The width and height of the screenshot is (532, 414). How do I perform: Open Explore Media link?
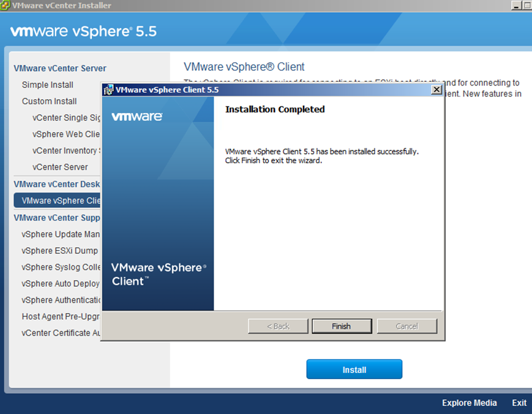(x=469, y=403)
